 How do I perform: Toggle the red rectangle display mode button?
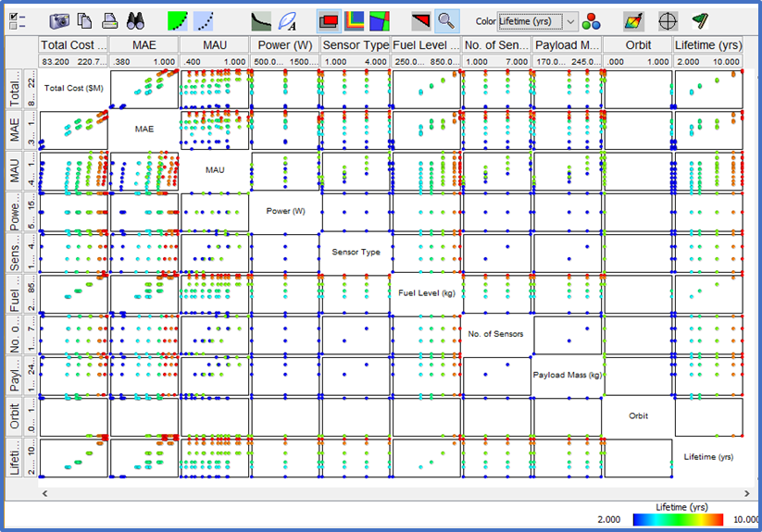coord(328,20)
